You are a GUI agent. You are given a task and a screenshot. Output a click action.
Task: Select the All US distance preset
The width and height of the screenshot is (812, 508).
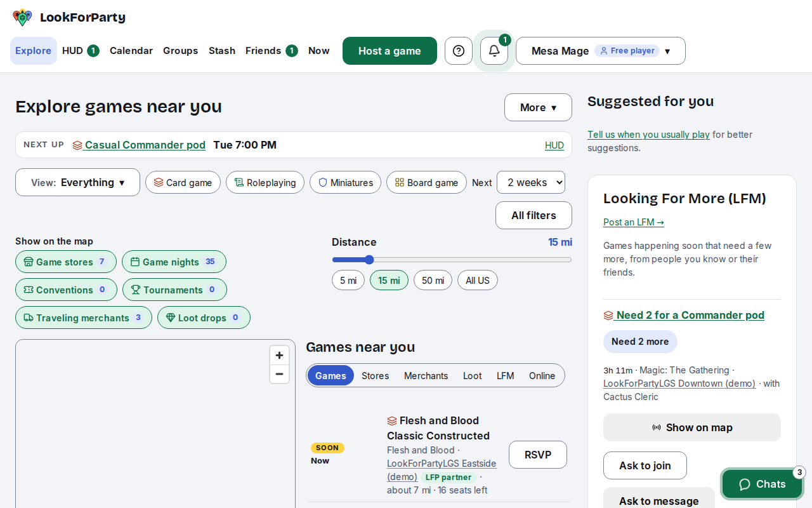[478, 280]
